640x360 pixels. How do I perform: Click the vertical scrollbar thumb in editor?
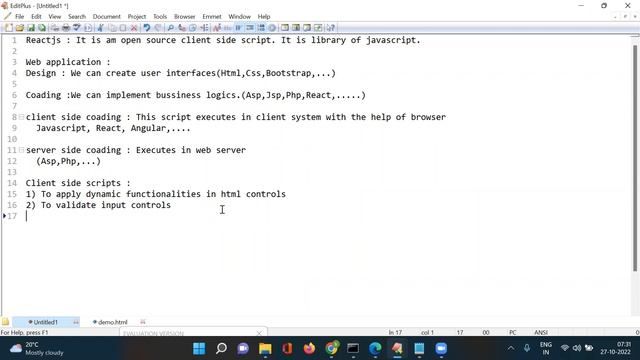[x=635, y=157]
